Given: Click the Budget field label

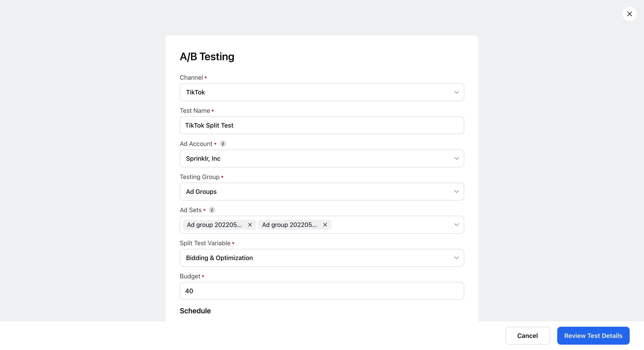Looking at the screenshot, I should click(x=190, y=276).
